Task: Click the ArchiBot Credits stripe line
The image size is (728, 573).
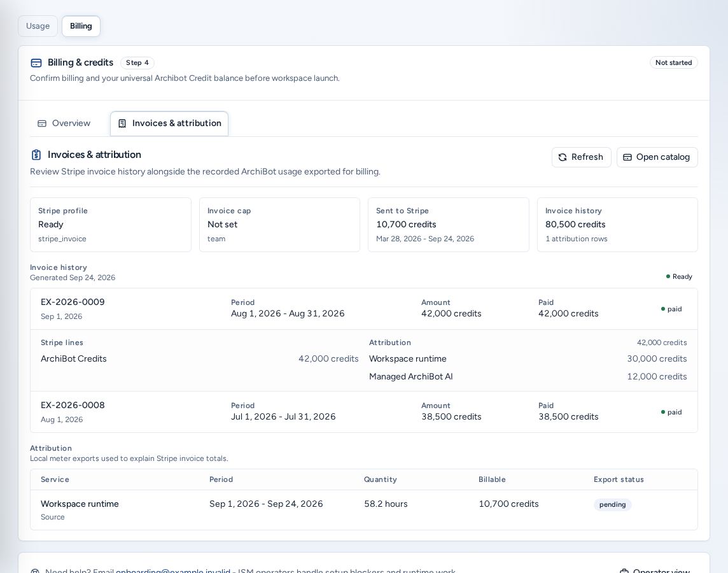Action: [200, 359]
